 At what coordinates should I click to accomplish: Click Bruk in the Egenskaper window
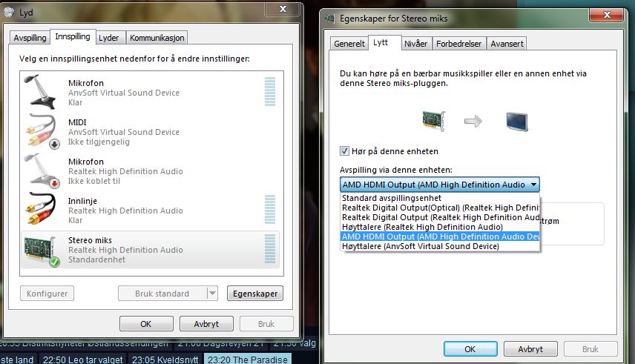[x=590, y=349]
